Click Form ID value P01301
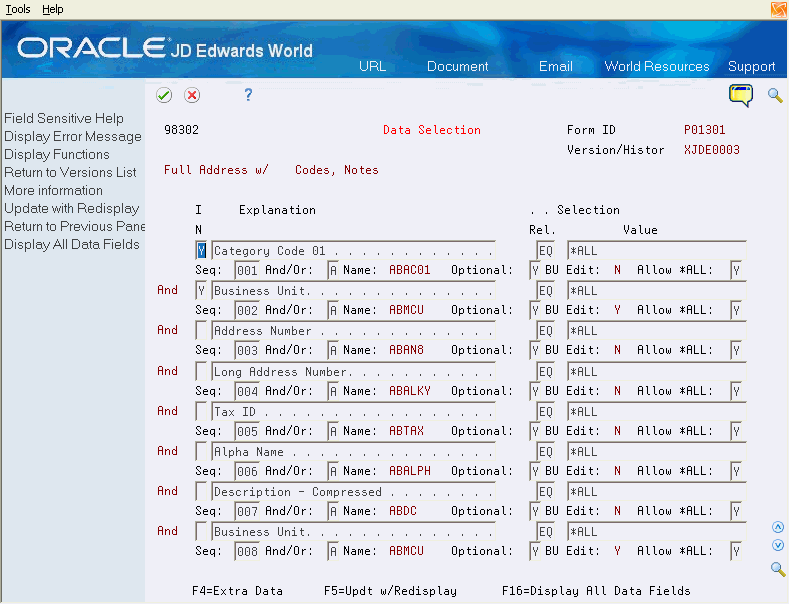Screen dimensions: 789x604 (704, 130)
